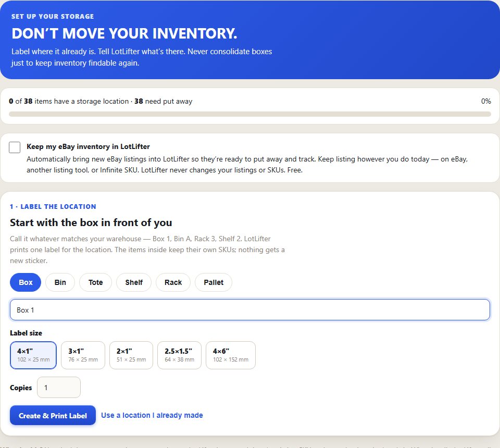
Task: Select the Pallet location type
Action: [214, 282]
